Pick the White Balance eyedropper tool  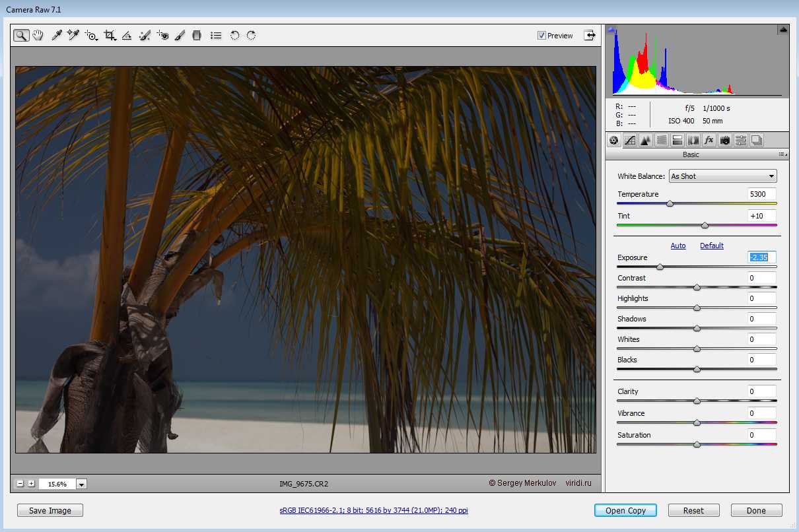(x=57, y=36)
